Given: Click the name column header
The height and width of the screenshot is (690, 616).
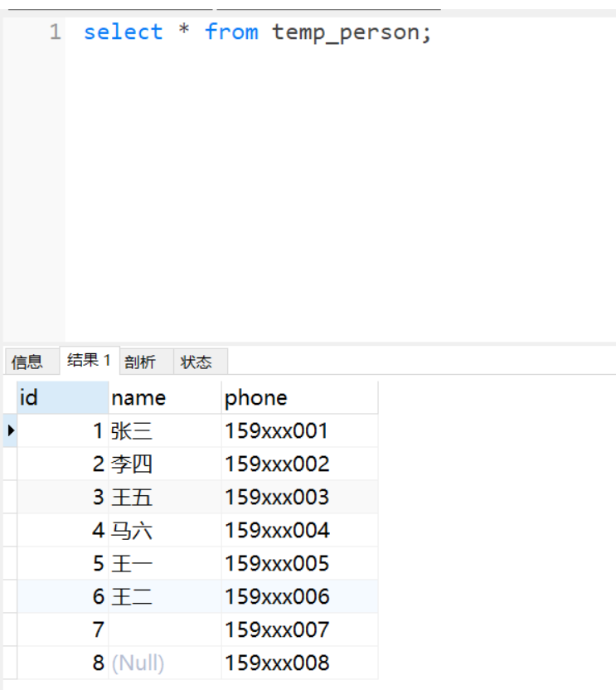Looking at the screenshot, I should (x=165, y=398).
